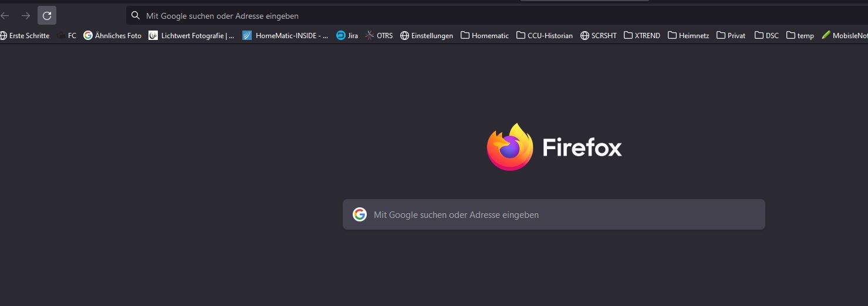Expand the CCU-Historian bookmark folder
The width and height of the screenshot is (868, 306).
545,35
